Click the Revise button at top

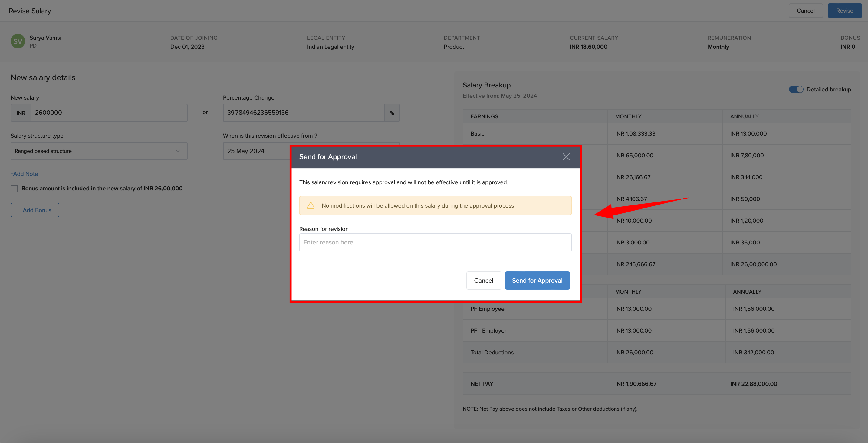click(844, 11)
